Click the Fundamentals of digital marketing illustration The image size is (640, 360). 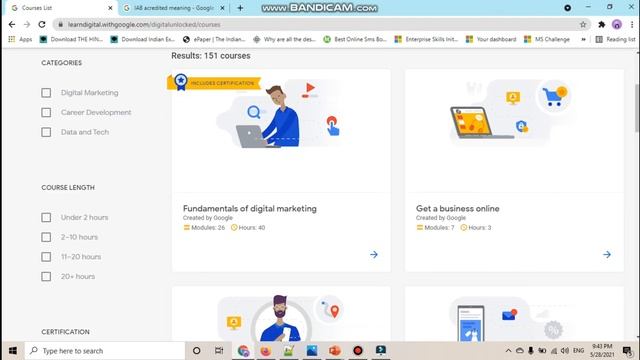pos(281,115)
